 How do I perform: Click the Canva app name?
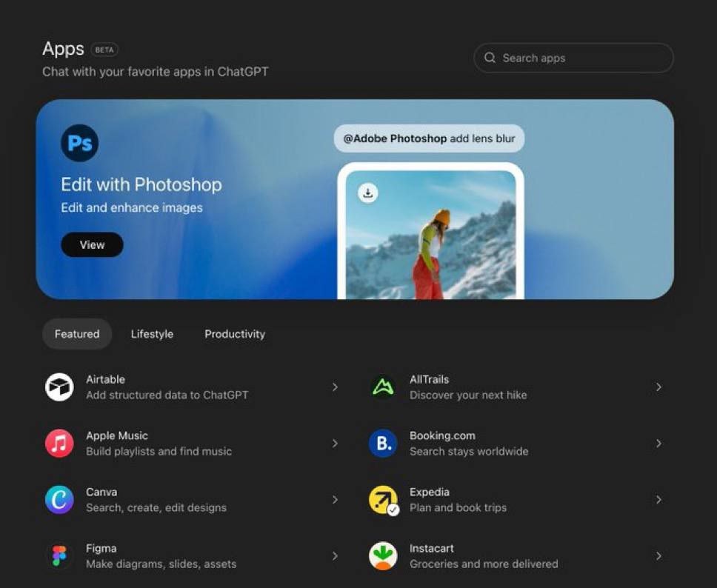coord(101,492)
